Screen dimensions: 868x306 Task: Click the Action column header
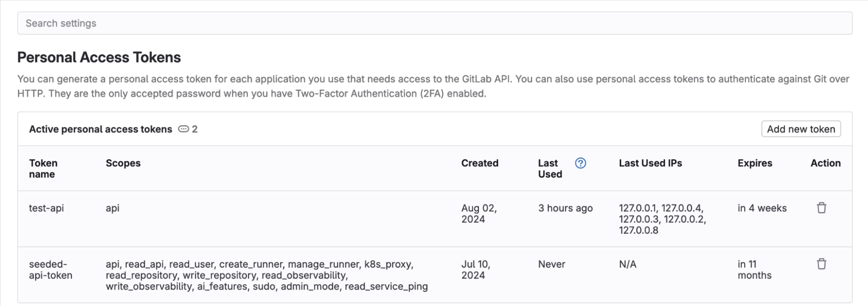[825, 163]
